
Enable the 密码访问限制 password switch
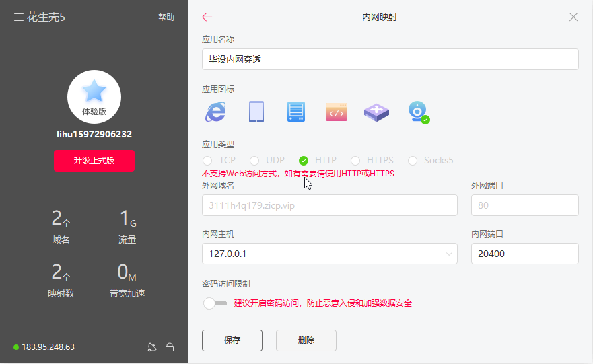215,303
